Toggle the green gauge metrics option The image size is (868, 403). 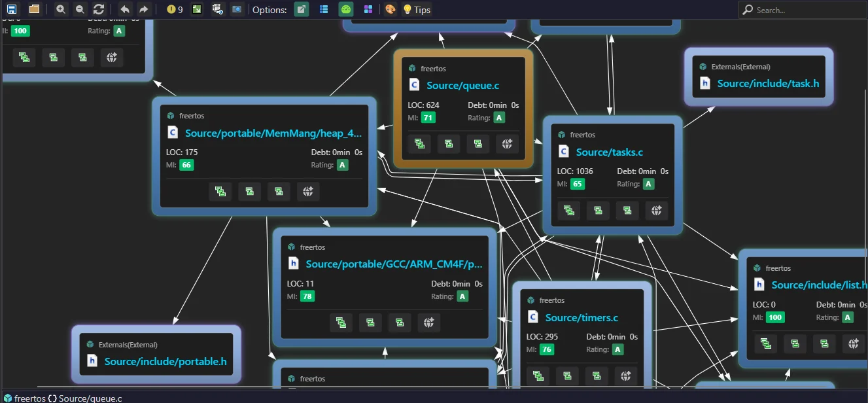346,10
